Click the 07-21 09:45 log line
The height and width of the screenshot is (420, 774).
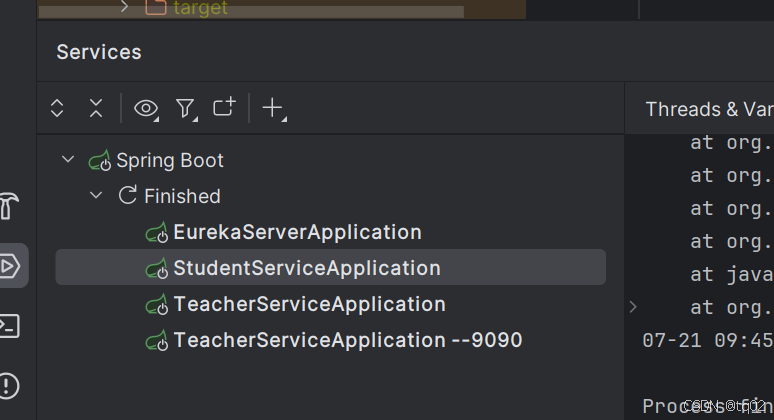click(x=708, y=340)
